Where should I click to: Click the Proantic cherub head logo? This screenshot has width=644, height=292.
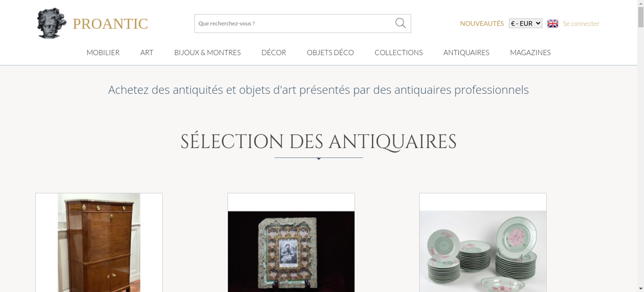tap(52, 23)
